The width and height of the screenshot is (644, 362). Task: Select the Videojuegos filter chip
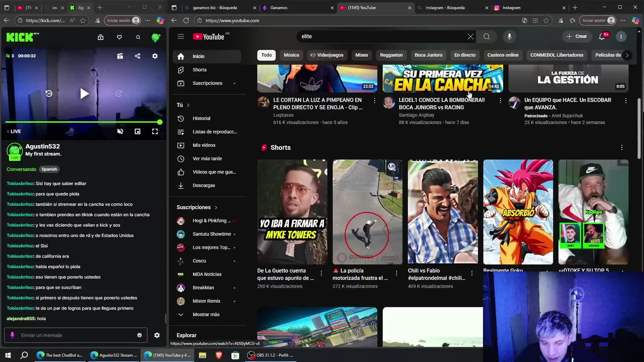click(327, 55)
